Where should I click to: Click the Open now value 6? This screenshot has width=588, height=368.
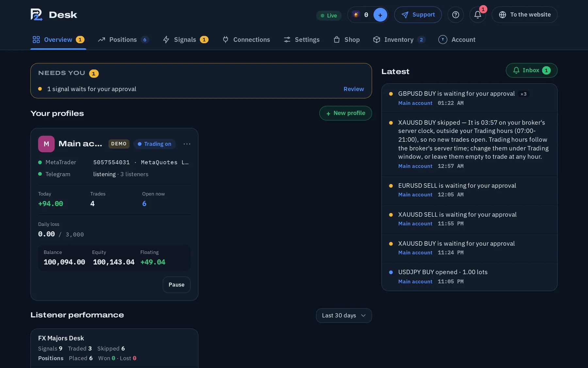[144, 204]
